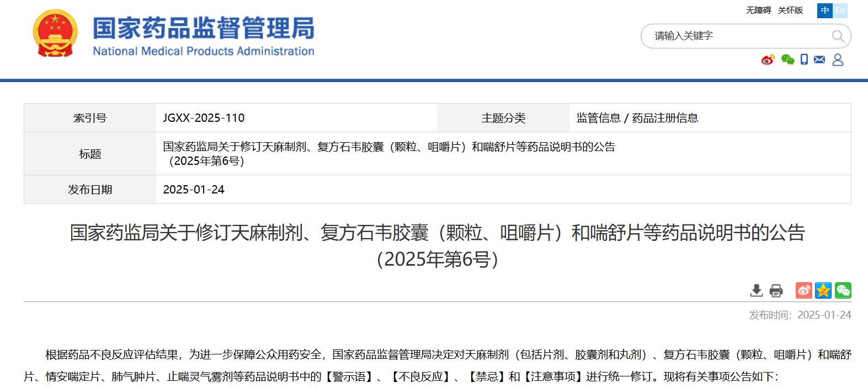The height and width of the screenshot is (388, 868).
Task: Click the blue email envelope icon
Action: click(819, 60)
